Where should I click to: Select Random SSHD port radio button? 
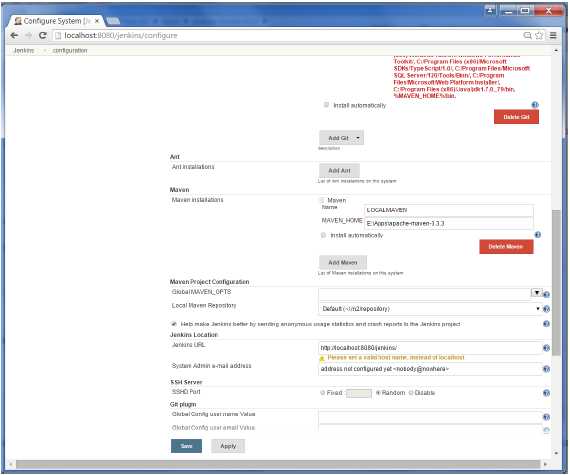(378, 393)
